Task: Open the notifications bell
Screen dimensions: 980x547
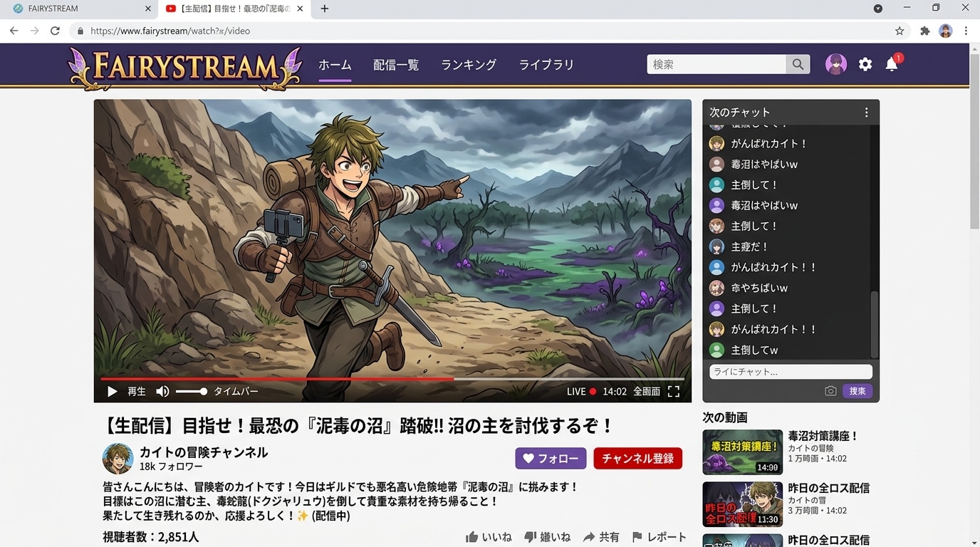Action: (x=892, y=64)
